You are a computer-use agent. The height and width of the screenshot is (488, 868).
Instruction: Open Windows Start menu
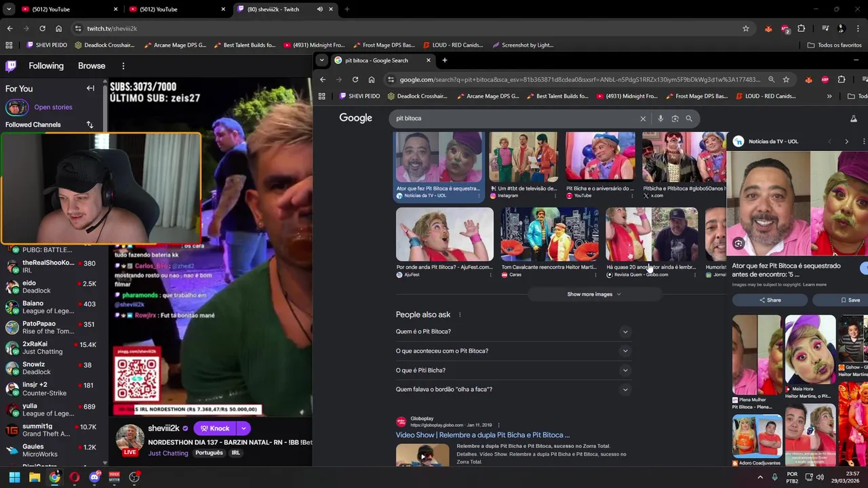[x=14, y=477]
